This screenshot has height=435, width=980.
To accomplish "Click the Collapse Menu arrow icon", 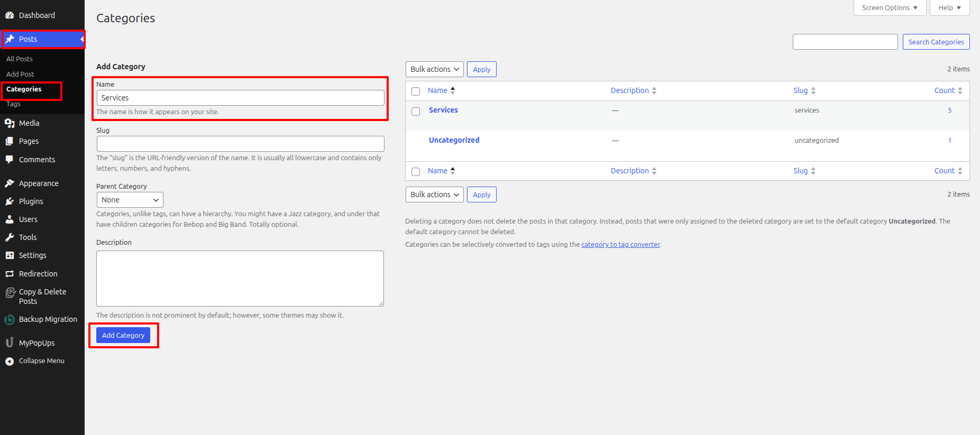I will click(x=10, y=361).
